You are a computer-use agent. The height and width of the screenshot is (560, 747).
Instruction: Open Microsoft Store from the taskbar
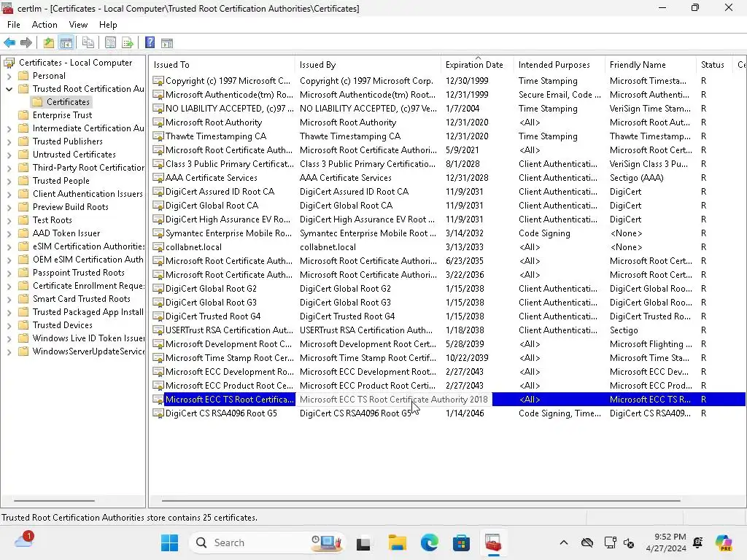[461, 542]
